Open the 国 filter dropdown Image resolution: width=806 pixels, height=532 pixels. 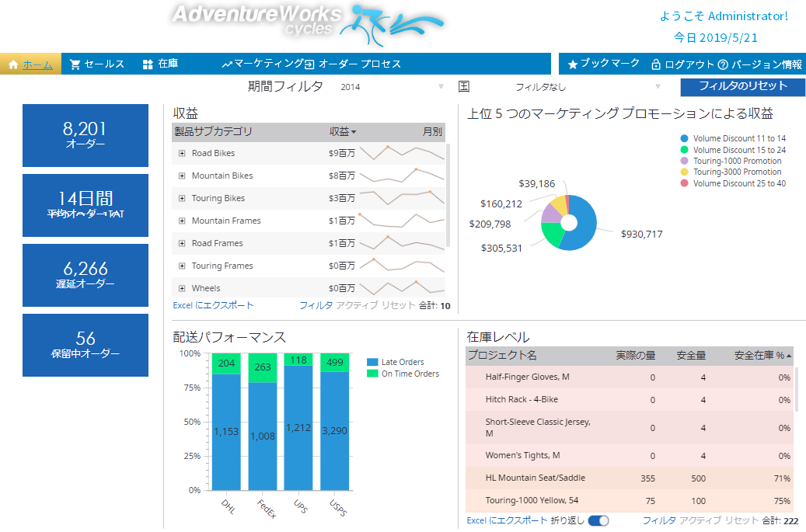coord(588,87)
